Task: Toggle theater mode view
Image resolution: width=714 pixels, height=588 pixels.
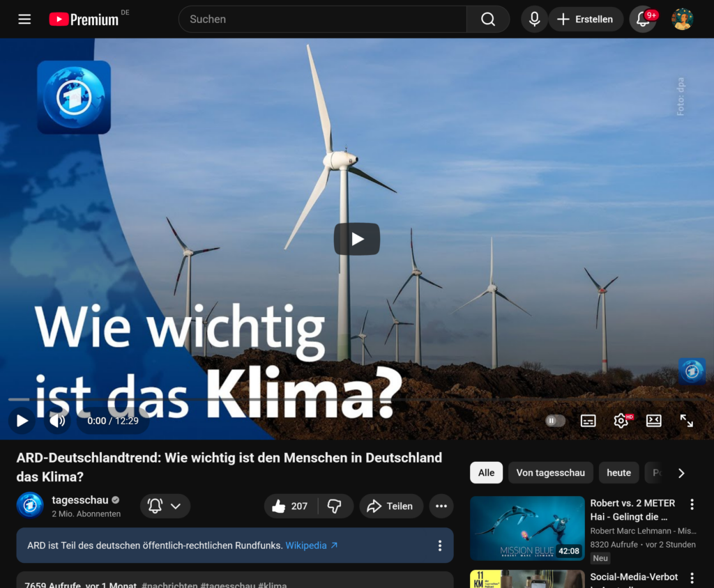Action: 653,420
